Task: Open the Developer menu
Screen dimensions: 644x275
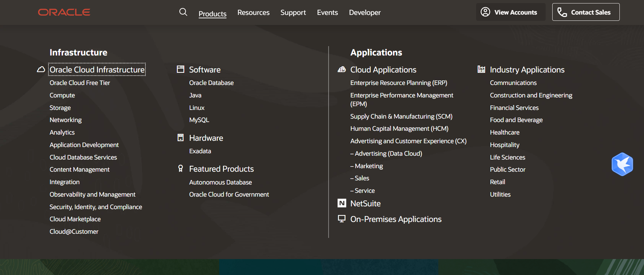Action: tap(365, 12)
